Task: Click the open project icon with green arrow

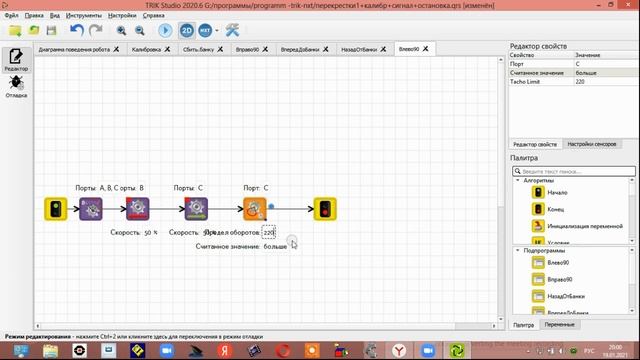Action: 33,30
